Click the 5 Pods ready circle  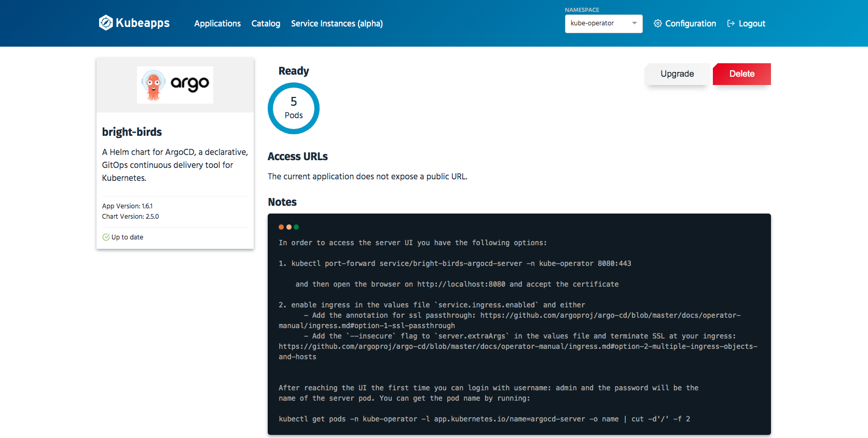click(x=293, y=108)
